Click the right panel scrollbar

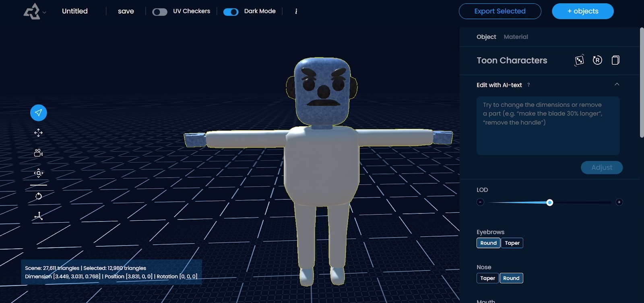[642, 83]
